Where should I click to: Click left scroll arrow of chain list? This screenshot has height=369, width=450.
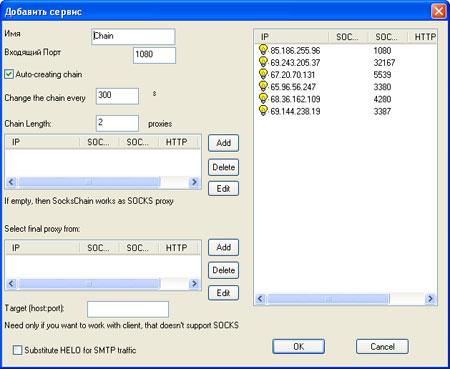coord(11,182)
